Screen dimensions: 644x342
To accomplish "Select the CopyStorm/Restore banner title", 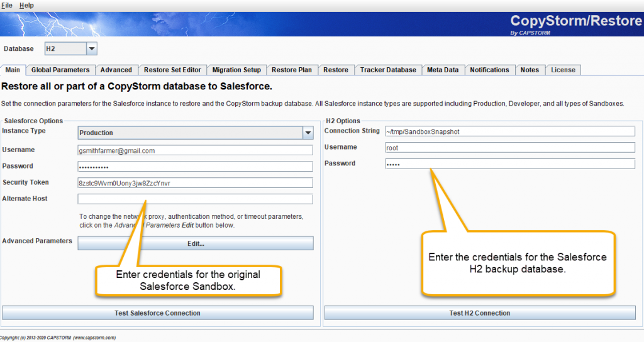I will (576, 21).
